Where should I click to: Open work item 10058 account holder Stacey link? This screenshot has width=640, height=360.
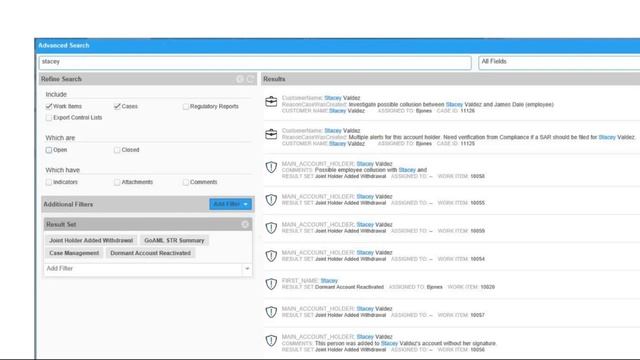pyautogui.click(x=365, y=164)
